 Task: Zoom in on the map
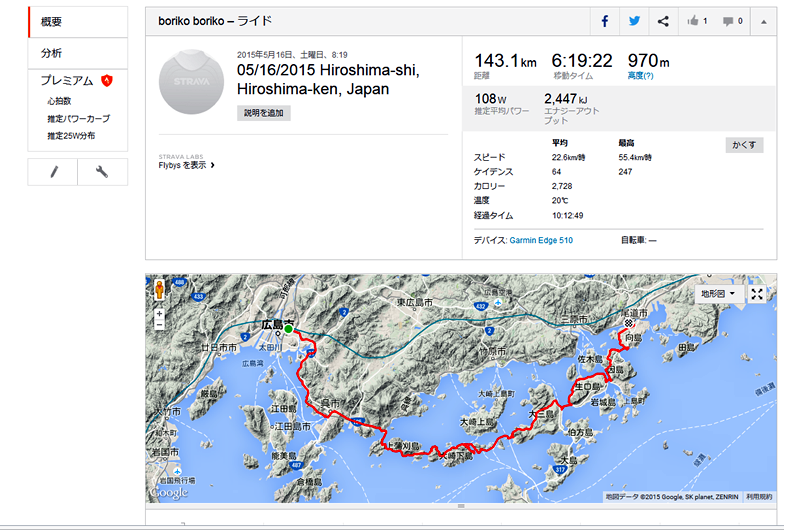[160, 314]
